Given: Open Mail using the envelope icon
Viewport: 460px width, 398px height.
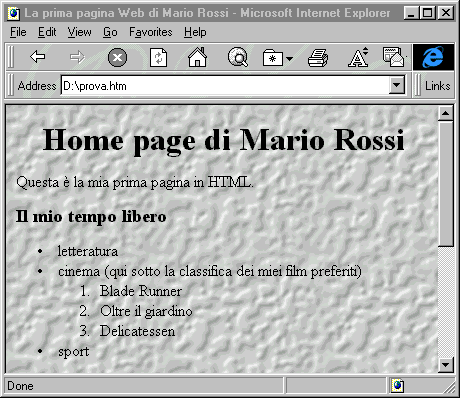Looking at the screenshot, I should click(393, 57).
